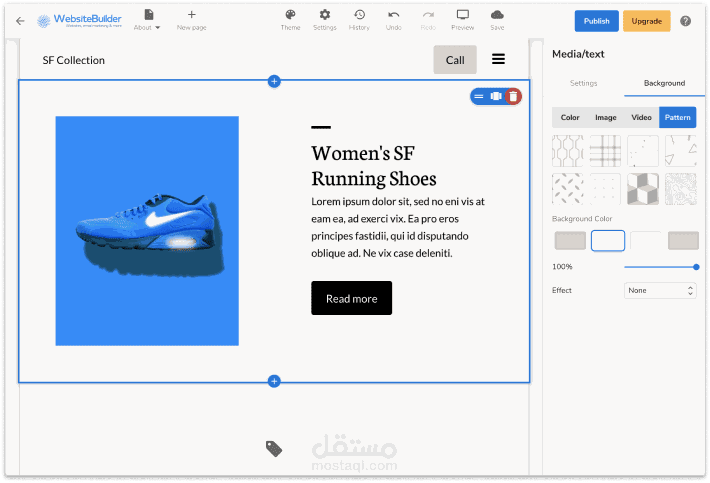Viewport: 710px width, 483px height.
Task: Pick the last gray background swatch
Action: [683, 240]
